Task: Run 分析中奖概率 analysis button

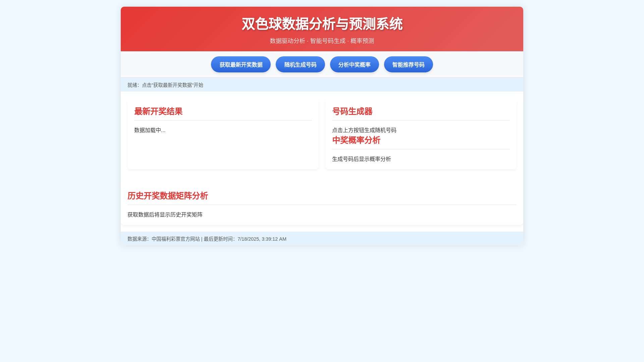Action: tap(355, 64)
